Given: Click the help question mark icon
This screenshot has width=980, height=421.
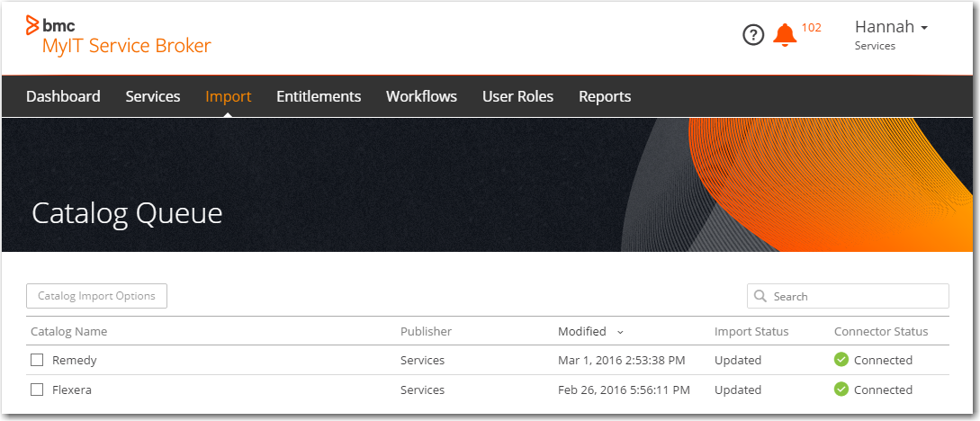Looking at the screenshot, I should click(x=752, y=35).
